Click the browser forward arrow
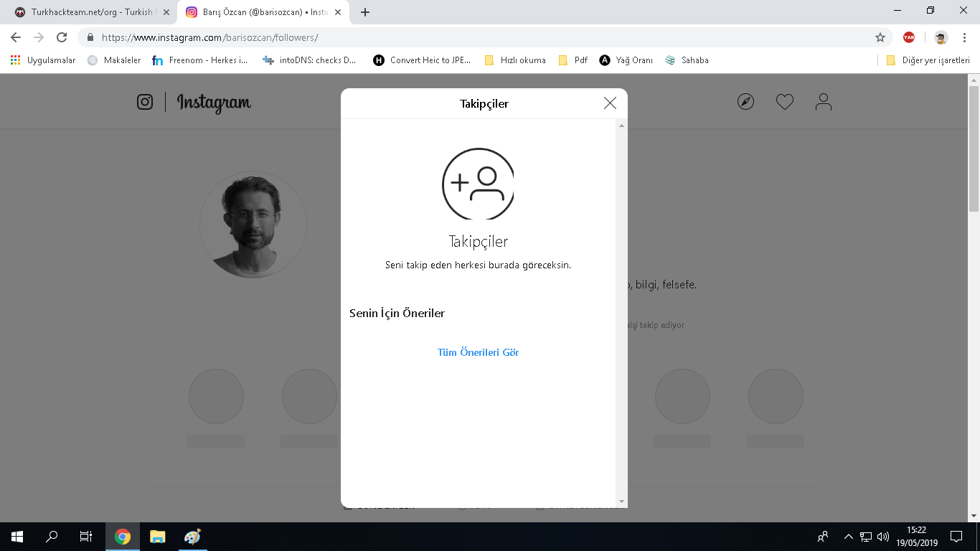The height and width of the screenshot is (551, 980). tap(39, 37)
